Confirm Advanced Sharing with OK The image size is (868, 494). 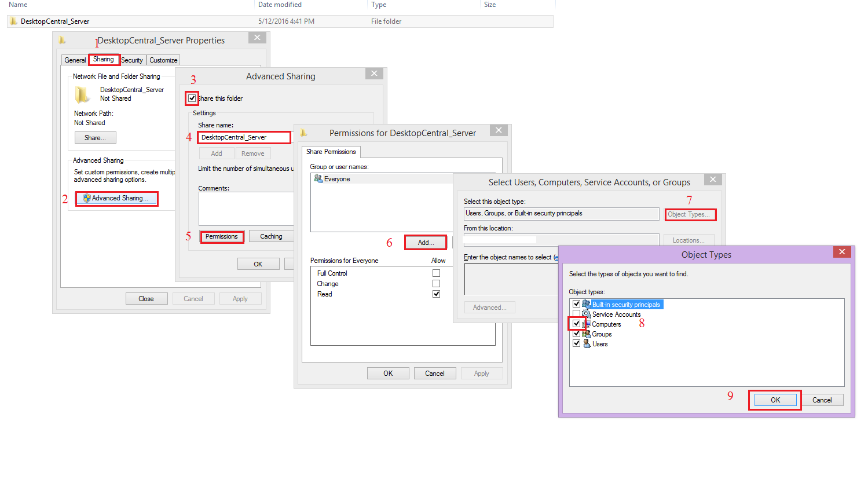258,264
